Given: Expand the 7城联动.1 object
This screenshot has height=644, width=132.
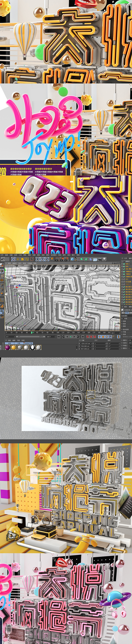Looking at the screenshot, I should tap(122, 272).
